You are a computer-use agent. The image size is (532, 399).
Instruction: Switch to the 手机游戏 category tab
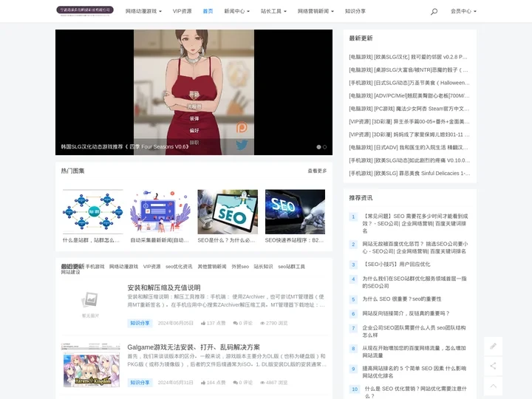[x=95, y=266]
